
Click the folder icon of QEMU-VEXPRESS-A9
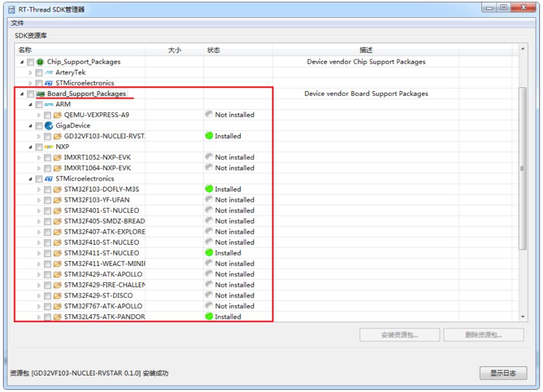[x=57, y=115]
